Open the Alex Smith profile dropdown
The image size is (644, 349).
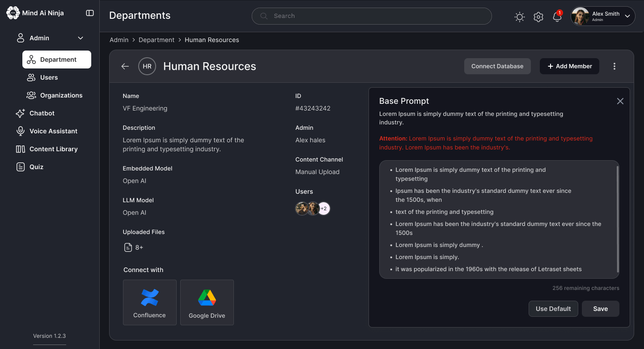coord(603,16)
